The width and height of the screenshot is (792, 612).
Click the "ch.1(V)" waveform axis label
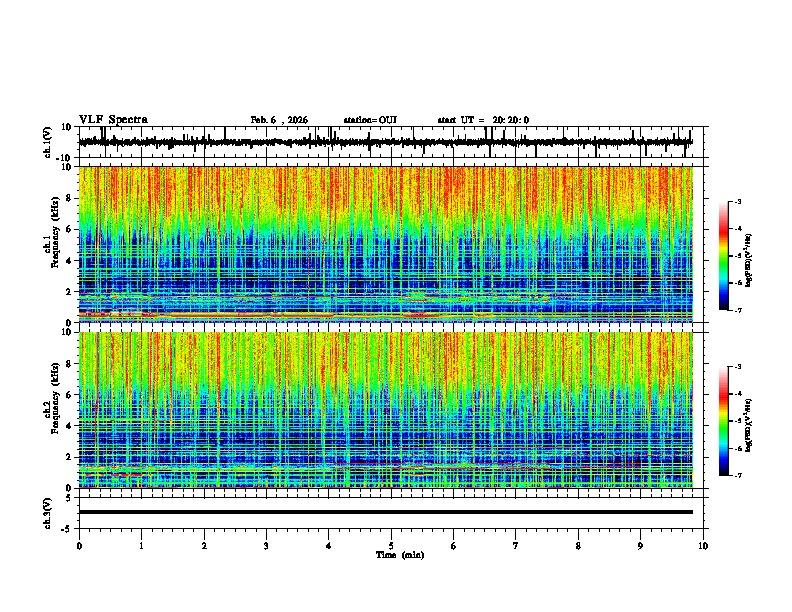[48, 142]
